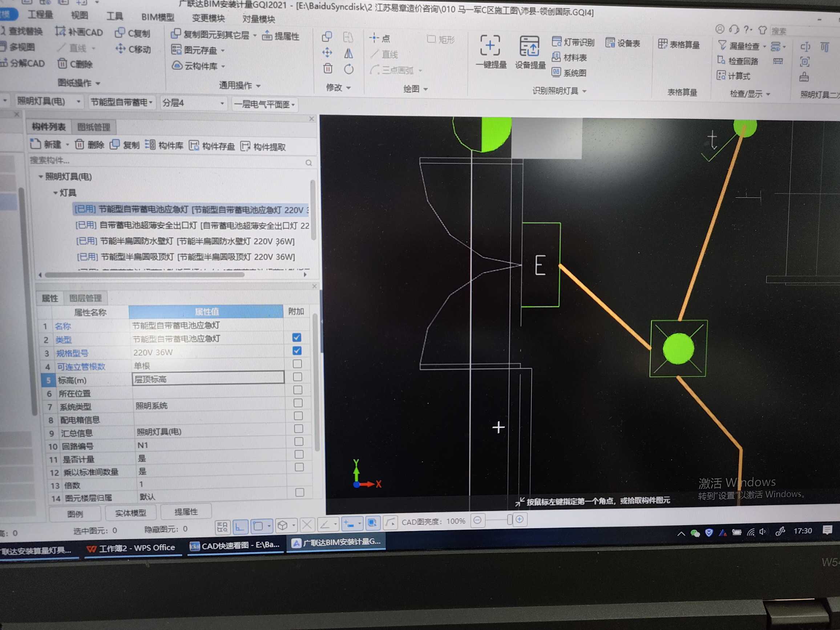Click 标高(m) value field 层顶标高

(x=208, y=378)
